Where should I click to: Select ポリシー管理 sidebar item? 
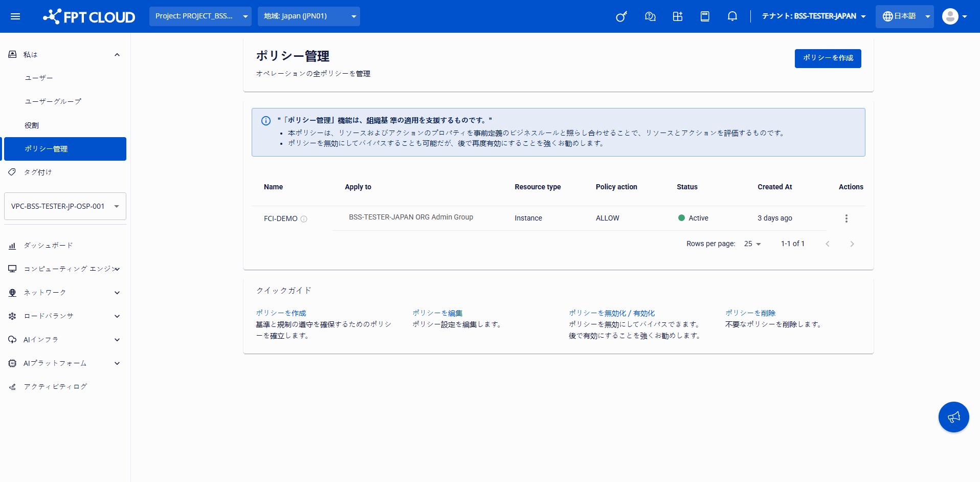coord(65,149)
